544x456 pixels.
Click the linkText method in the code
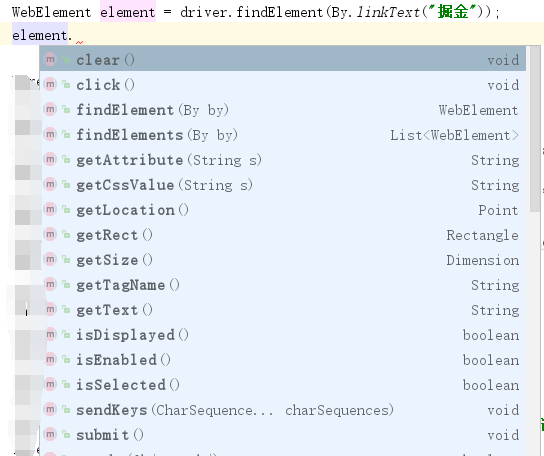[x=388, y=12]
